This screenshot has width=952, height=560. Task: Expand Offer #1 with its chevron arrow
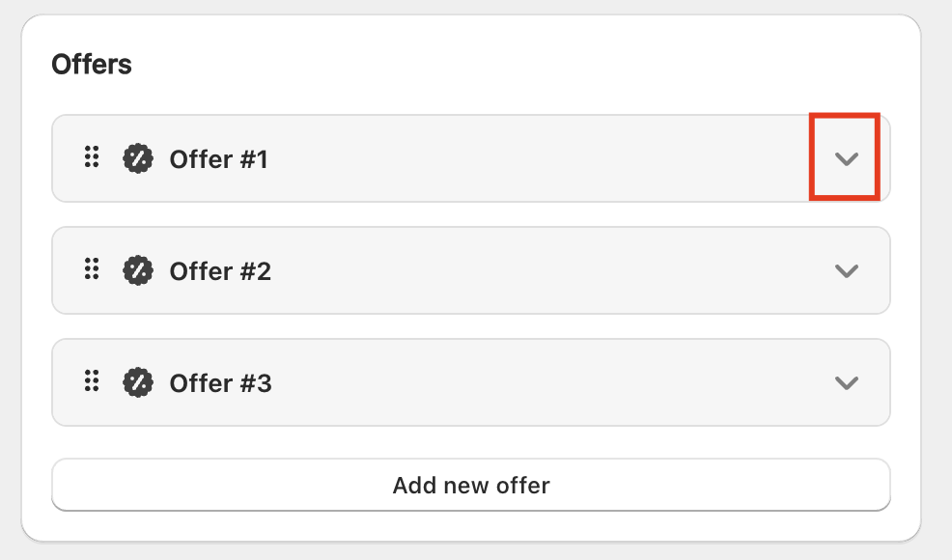click(x=846, y=159)
